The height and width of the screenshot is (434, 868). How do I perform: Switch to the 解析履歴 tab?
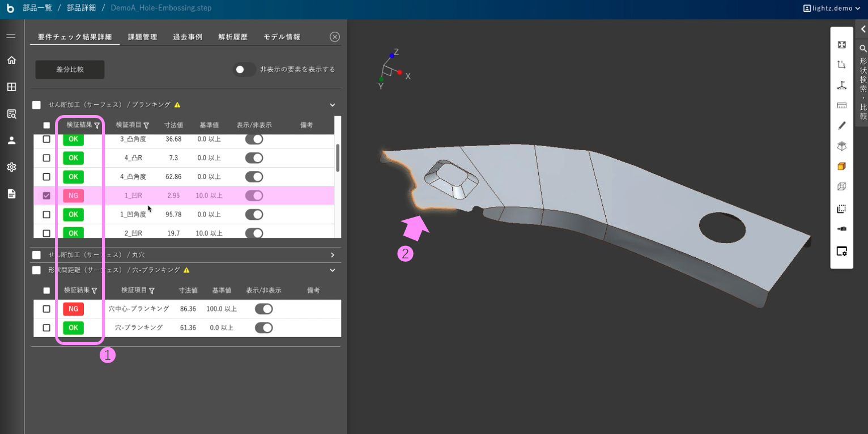click(x=233, y=37)
